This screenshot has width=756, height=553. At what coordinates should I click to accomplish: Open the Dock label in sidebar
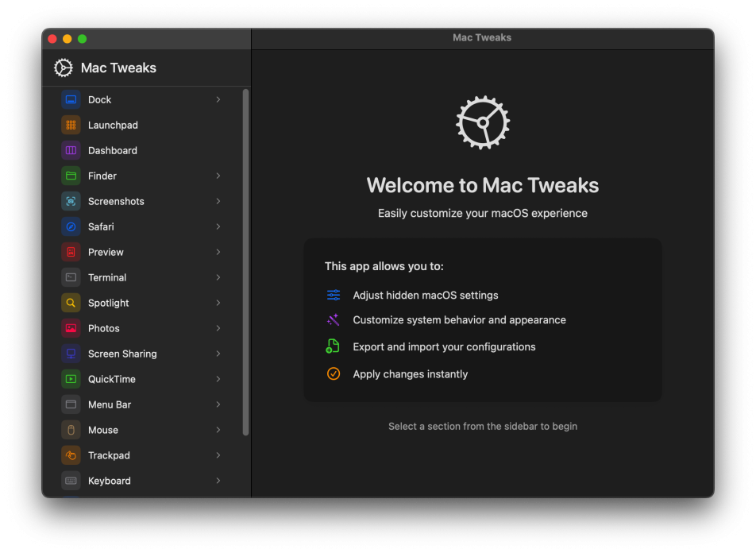tap(100, 99)
